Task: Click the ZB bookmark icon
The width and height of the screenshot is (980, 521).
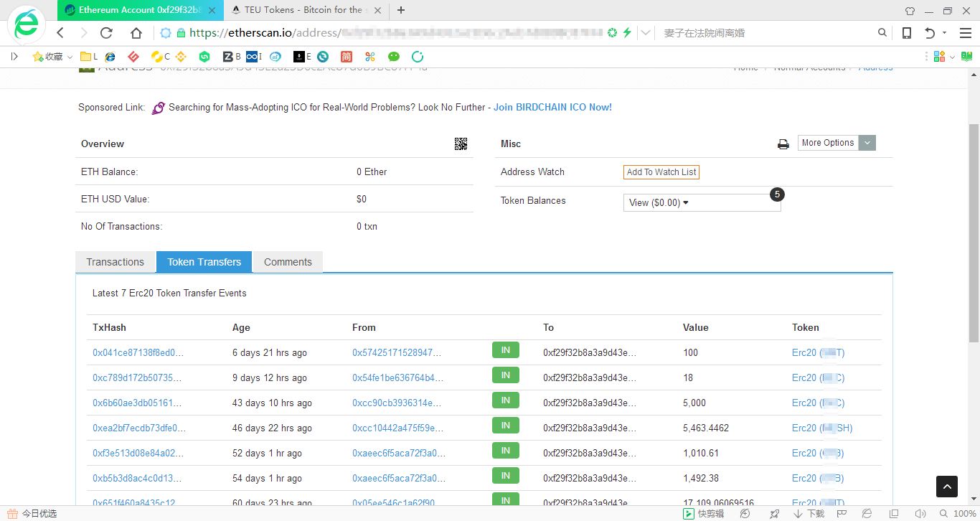Action: [x=228, y=56]
